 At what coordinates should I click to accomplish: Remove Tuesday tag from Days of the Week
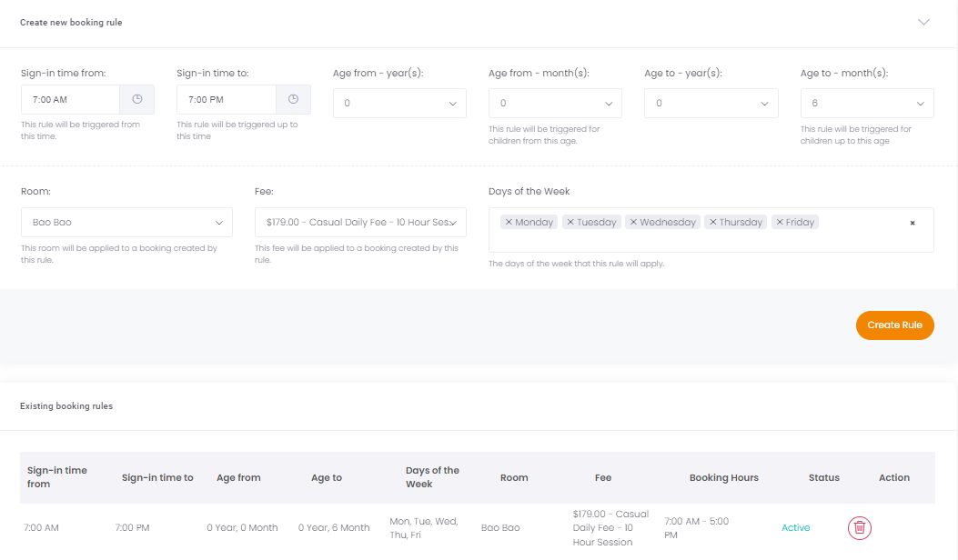point(570,222)
